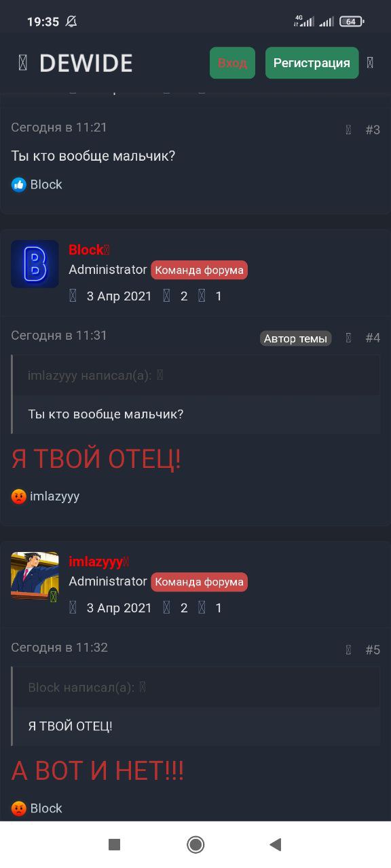Open imlazyyy's lawyer avatar
Image resolution: width=391 pixels, height=868 pixels.
[35, 576]
